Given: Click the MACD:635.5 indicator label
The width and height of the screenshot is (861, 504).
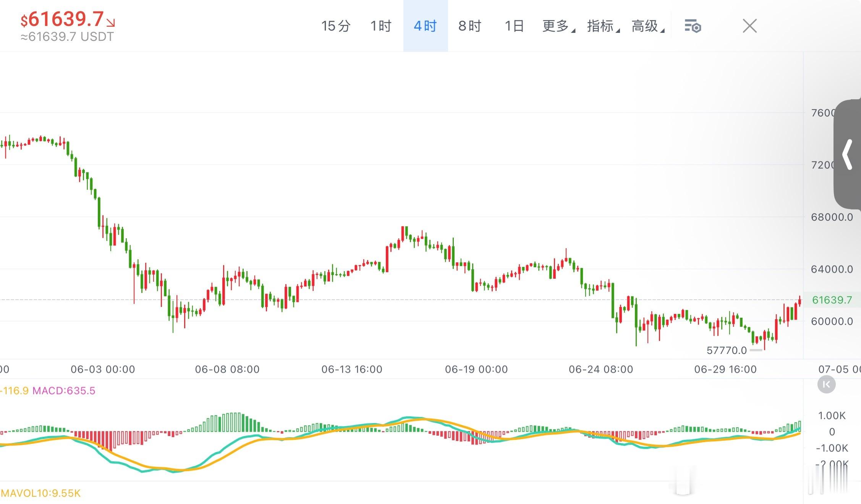Looking at the screenshot, I should point(64,391).
